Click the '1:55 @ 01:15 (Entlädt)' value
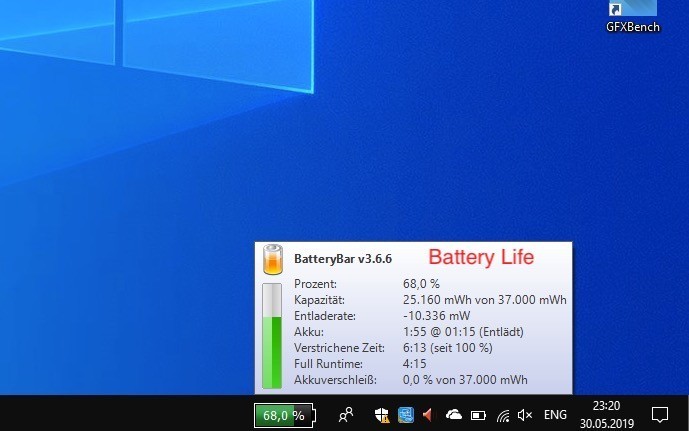The image size is (689, 431). point(463,332)
